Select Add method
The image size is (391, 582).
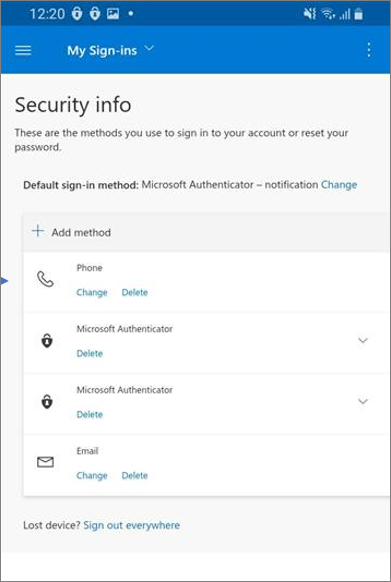click(81, 232)
